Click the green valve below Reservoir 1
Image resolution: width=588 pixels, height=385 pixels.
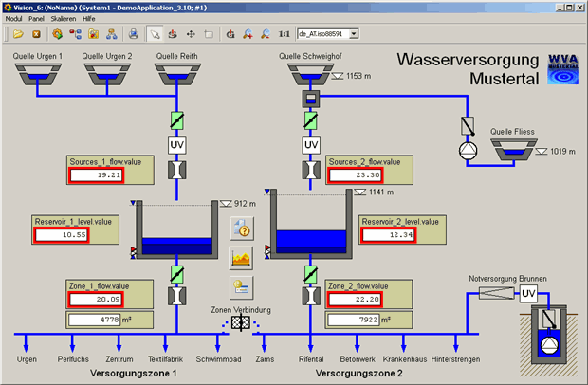[x=176, y=275]
